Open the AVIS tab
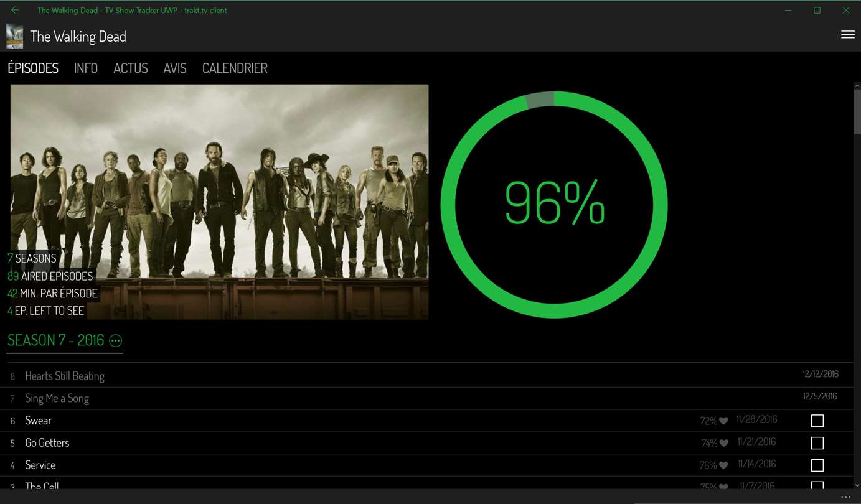This screenshot has height=504, width=861. point(175,68)
